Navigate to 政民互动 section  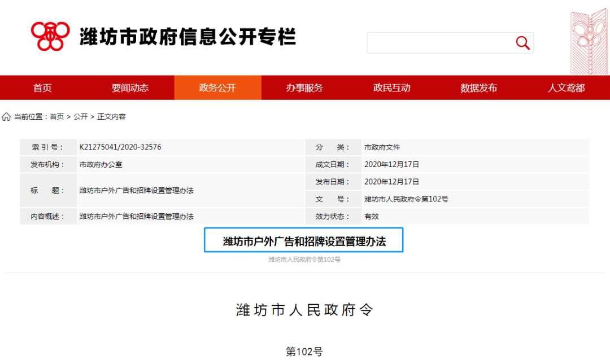(x=391, y=88)
